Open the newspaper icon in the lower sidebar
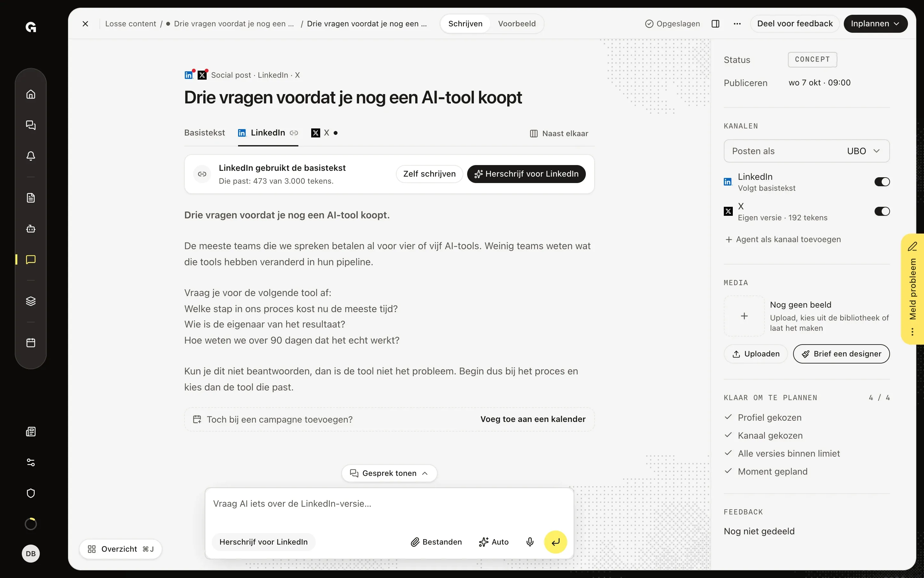Viewport: 924px width, 578px height. click(31, 432)
